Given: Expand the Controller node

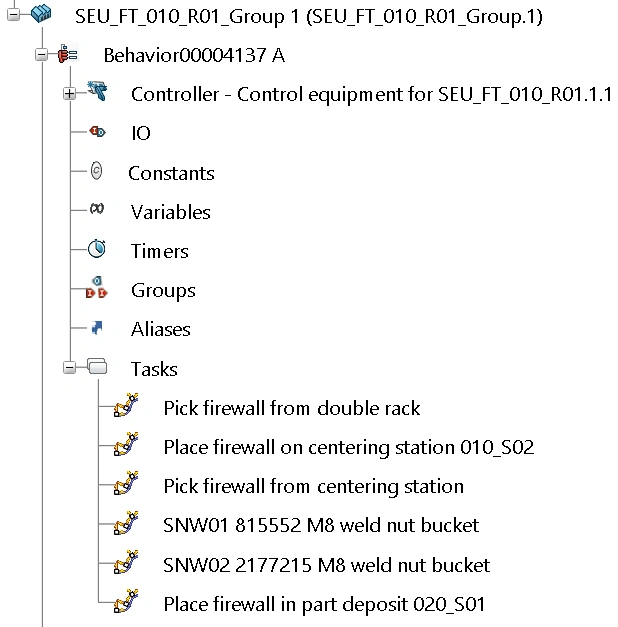Looking at the screenshot, I should point(69,94).
